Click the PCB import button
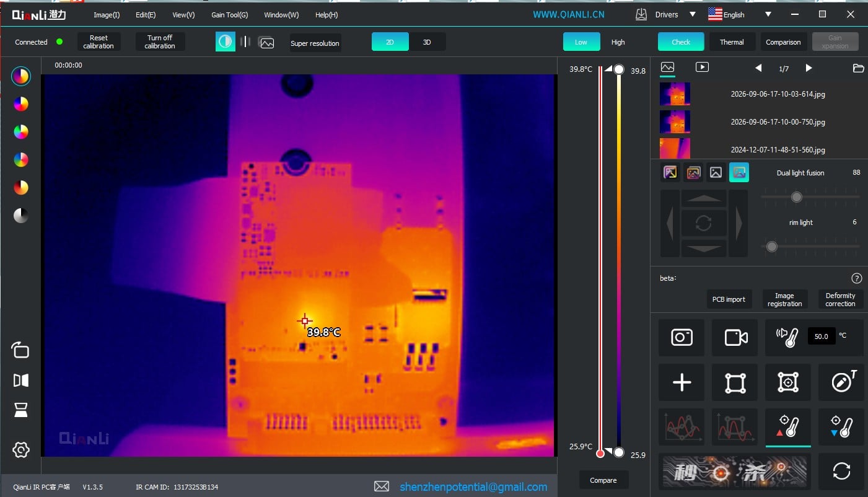The height and width of the screenshot is (497, 868). point(729,299)
